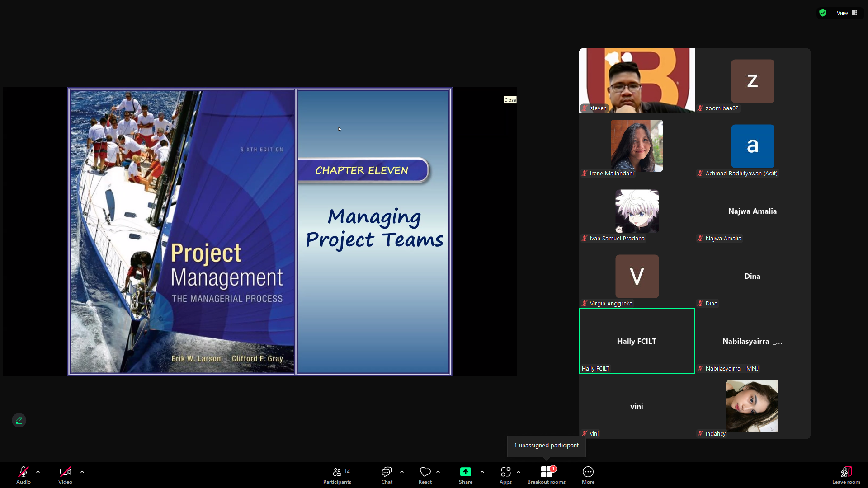This screenshot has width=868, height=488.
Task: Open the Apps panel
Action: pos(505,476)
